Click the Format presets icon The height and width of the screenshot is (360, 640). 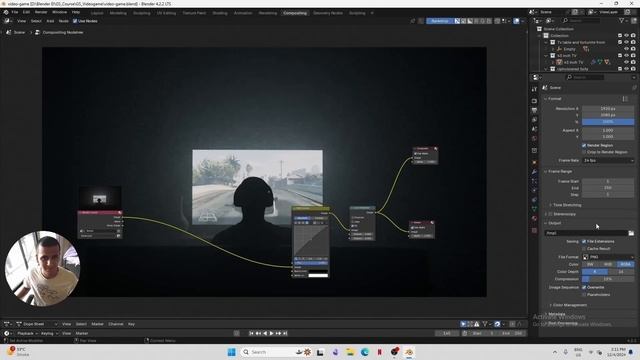coord(625,99)
